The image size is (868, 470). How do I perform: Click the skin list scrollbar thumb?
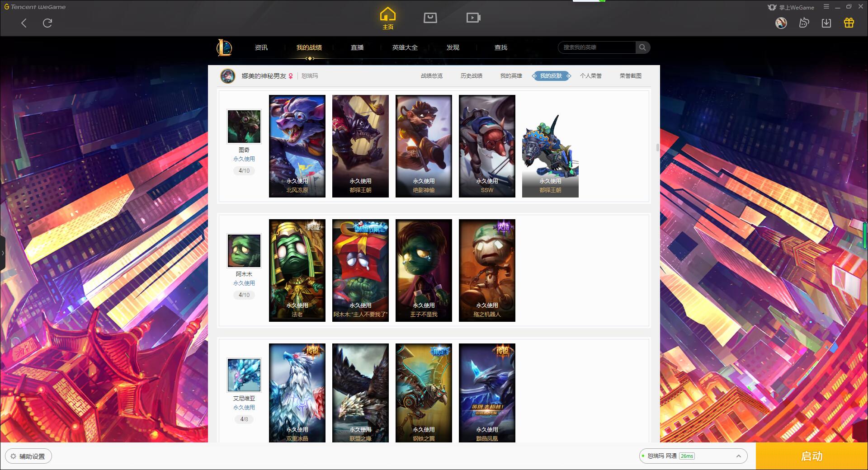click(x=658, y=147)
